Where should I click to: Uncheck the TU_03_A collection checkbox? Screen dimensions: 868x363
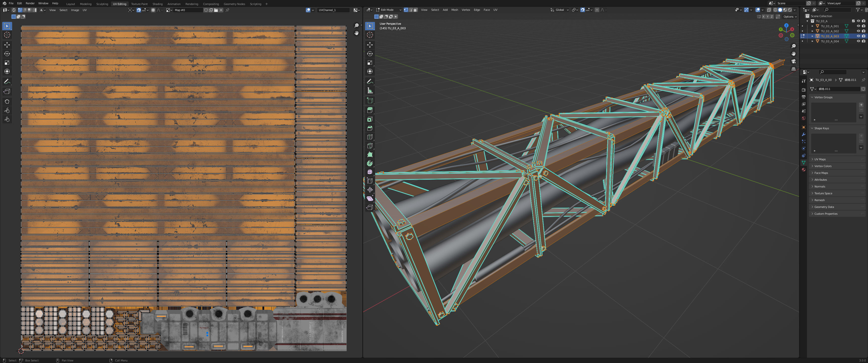[853, 21]
